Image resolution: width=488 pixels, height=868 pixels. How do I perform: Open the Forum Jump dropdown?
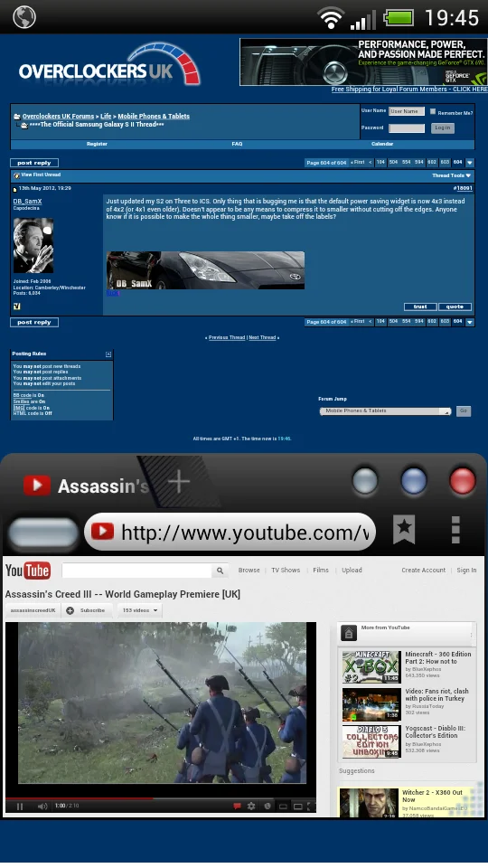coord(386,411)
